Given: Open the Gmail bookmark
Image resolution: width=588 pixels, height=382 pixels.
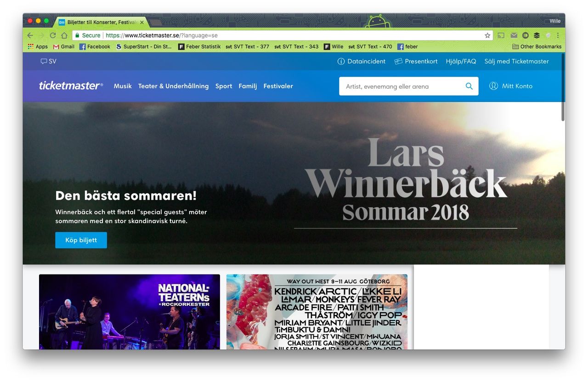Looking at the screenshot, I should point(64,46).
